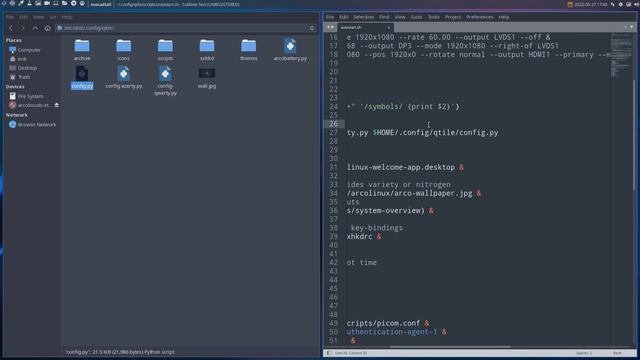Image resolution: width=640 pixels, height=360 pixels.
Task: Click the xhkdrc text on line 39
Action: pos(360,237)
